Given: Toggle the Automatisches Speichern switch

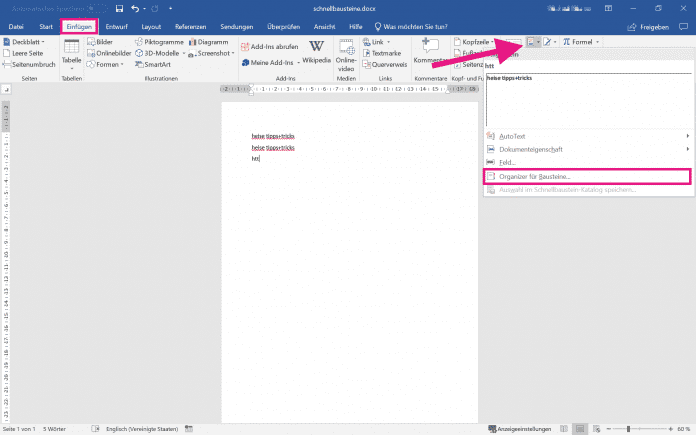Looking at the screenshot, I should (98, 8).
